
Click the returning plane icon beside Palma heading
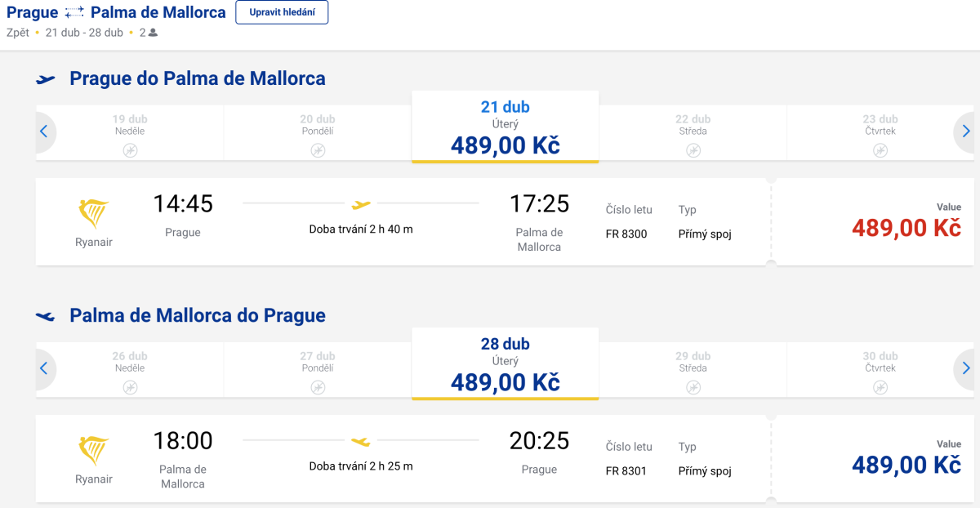coord(46,316)
